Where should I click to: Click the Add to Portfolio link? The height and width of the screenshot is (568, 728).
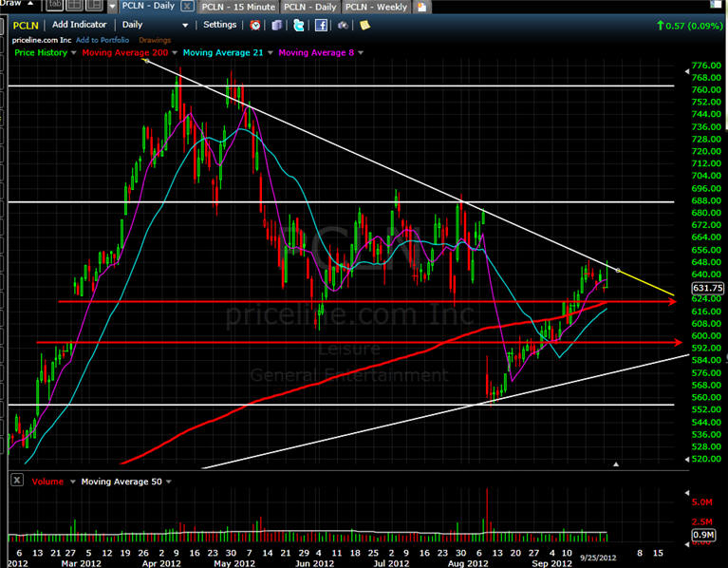[103, 40]
